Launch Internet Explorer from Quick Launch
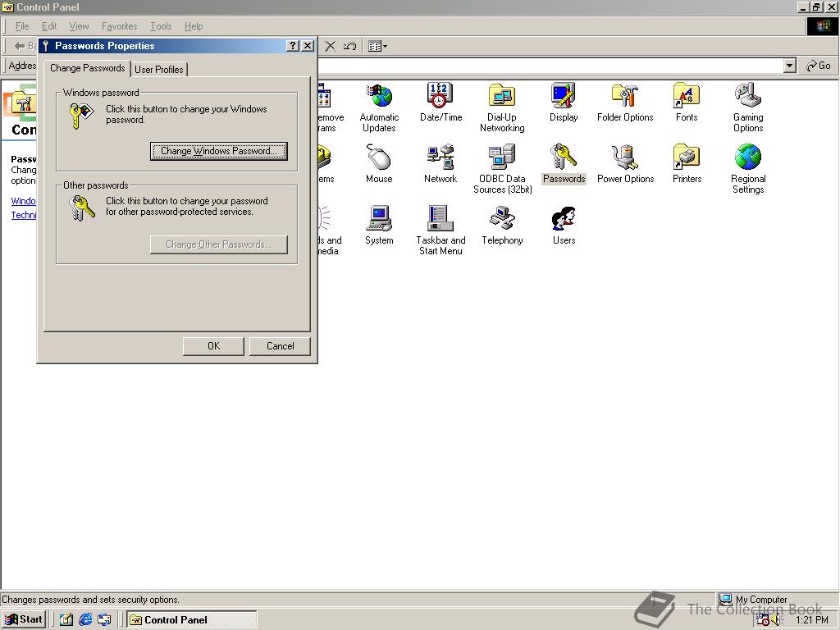840x630 pixels. 85,620
